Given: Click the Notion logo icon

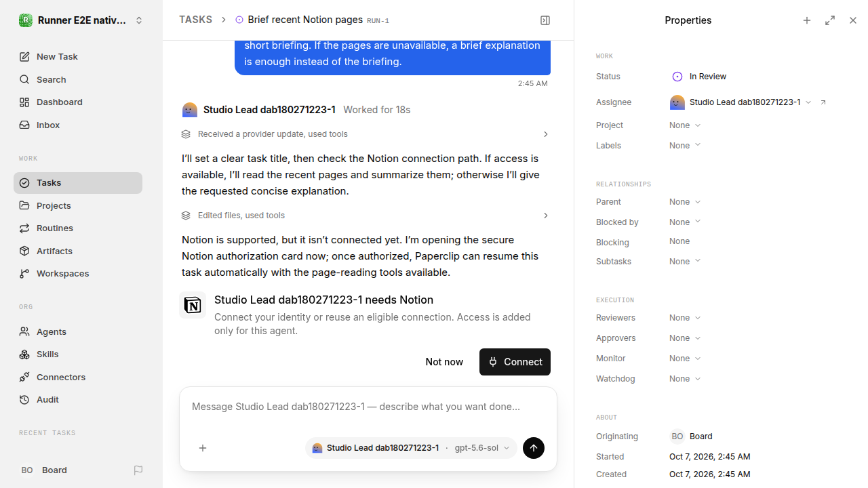Looking at the screenshot, I should 193,305.
